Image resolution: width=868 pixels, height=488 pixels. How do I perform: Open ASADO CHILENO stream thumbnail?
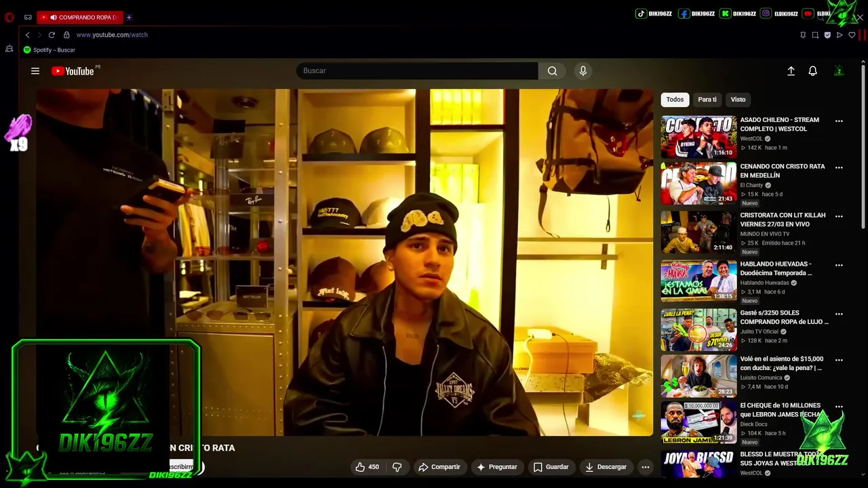pyautogui.click(x=698, y=137)
